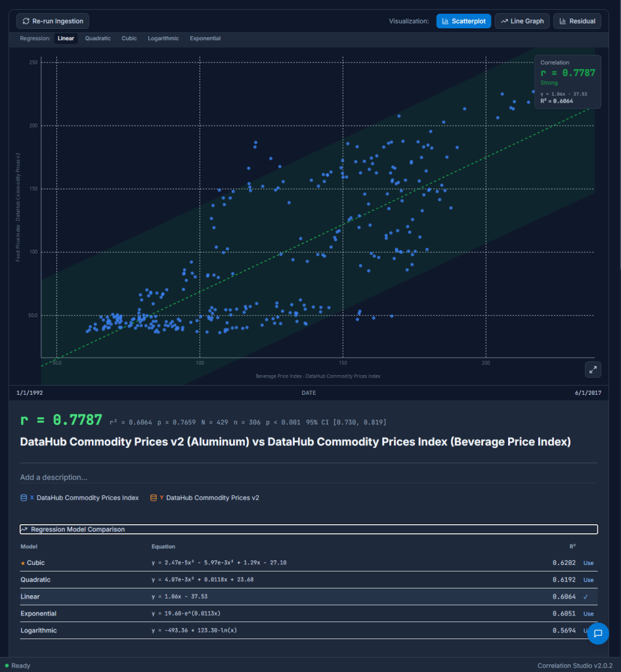Open X dataset DataHub Commodity Prices Index

coord(79,497)
